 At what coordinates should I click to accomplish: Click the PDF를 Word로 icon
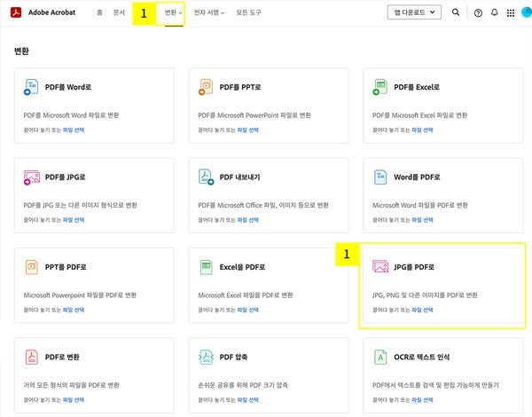(x=31, y=87)
